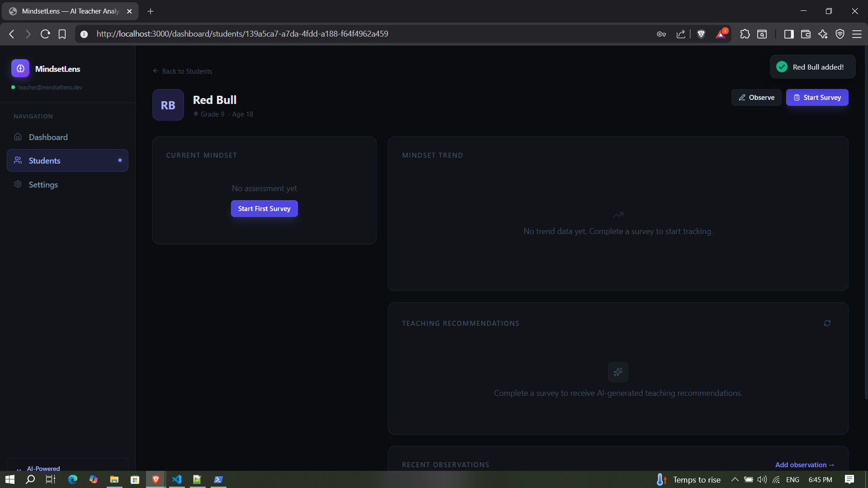Toggle the browser sidebar panel icon
This screenshot has width=868, height=488.
789,34
